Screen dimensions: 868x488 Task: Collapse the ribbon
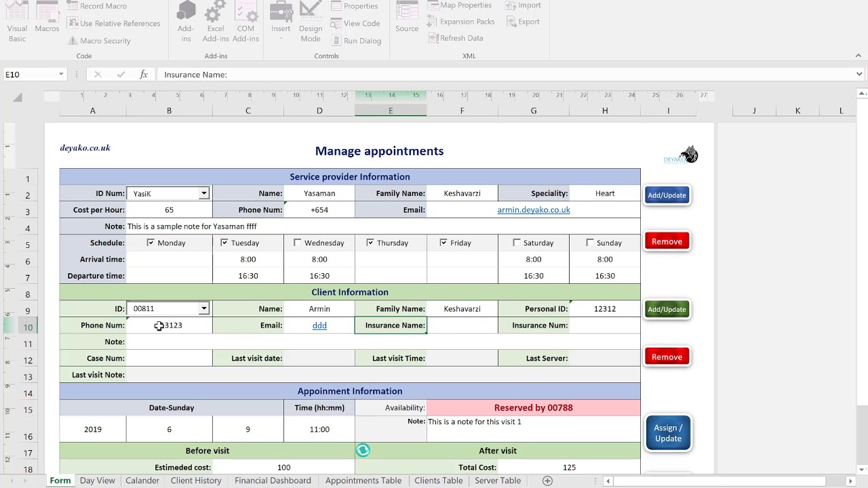859,56
